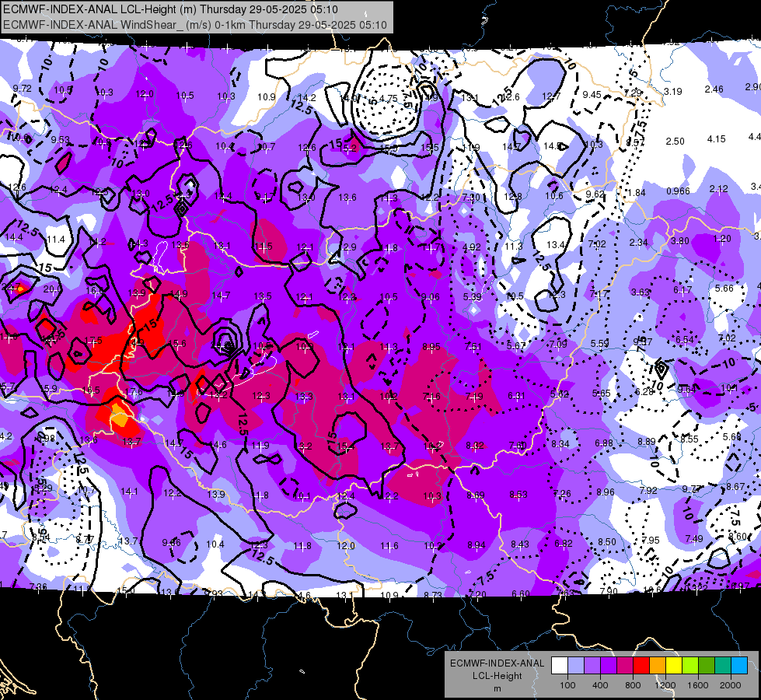The width and height of the screenshot is (761, 700).
Task: Select the green legend swatch above 1600
Action: [x=706, y=666]
